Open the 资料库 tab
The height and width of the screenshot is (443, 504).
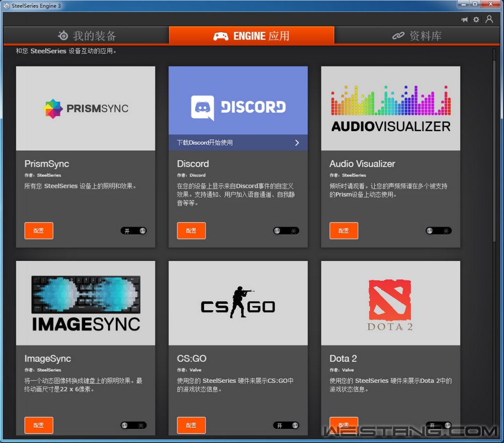(x=417, y=35)
